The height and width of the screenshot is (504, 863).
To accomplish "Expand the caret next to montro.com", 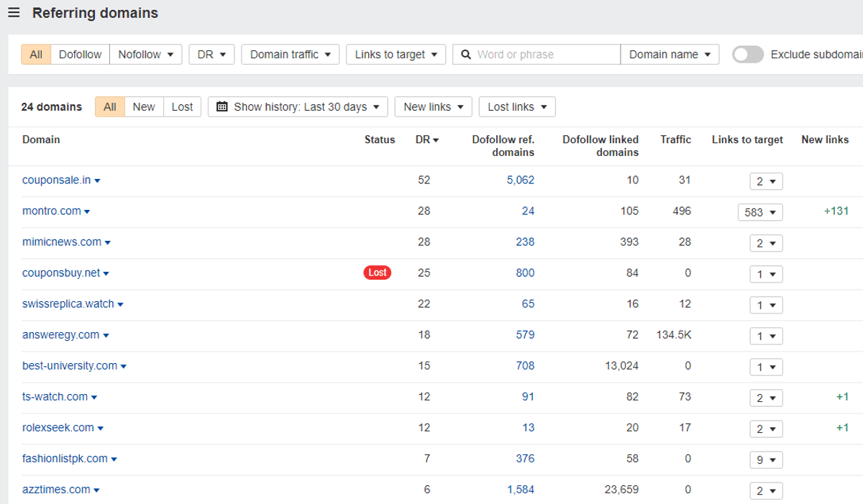I will pyautogui.click(x=87, y=212).
